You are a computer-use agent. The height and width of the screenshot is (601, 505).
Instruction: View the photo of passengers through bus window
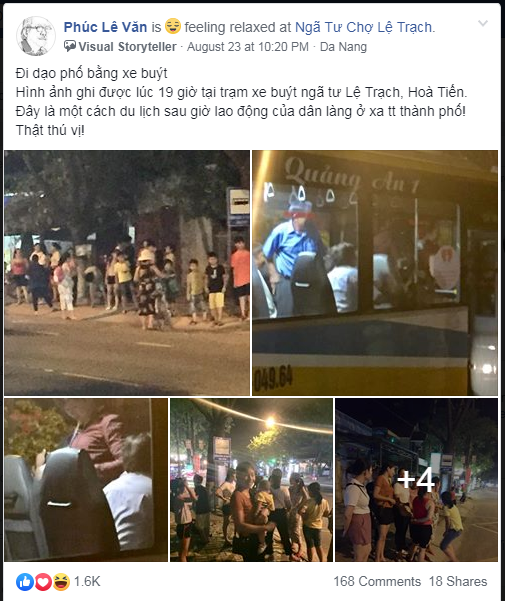coord(86,480)
